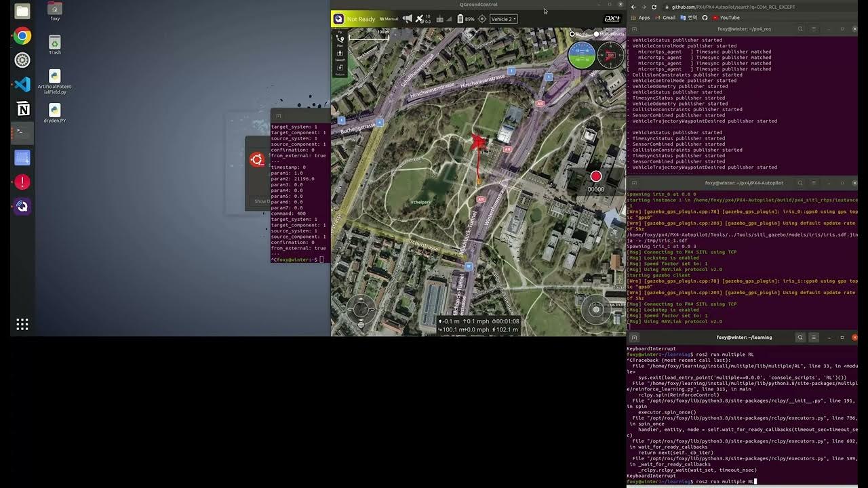Click the telemetry values bar on map
This screenshot has width=868, height=488.
point(478,325)
